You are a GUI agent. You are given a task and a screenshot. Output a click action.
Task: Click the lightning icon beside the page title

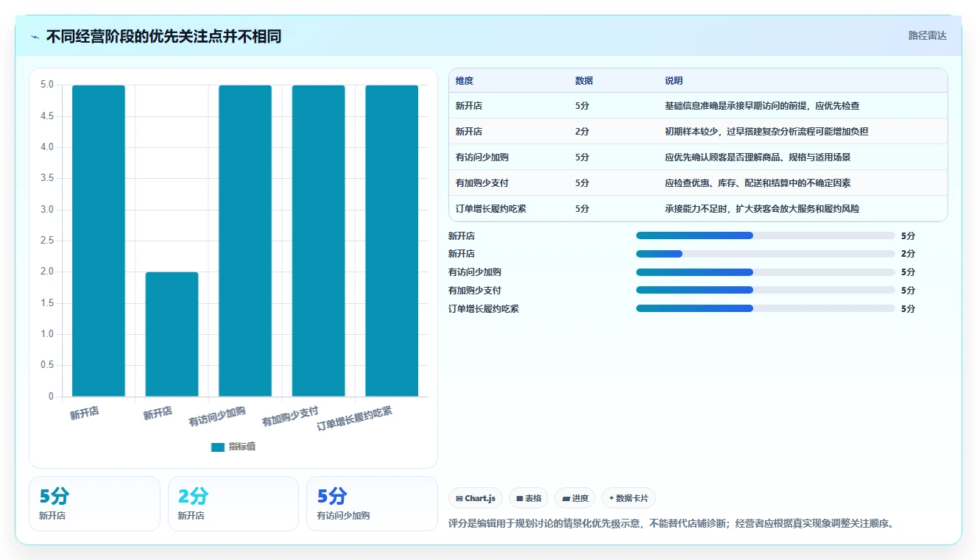35,37
